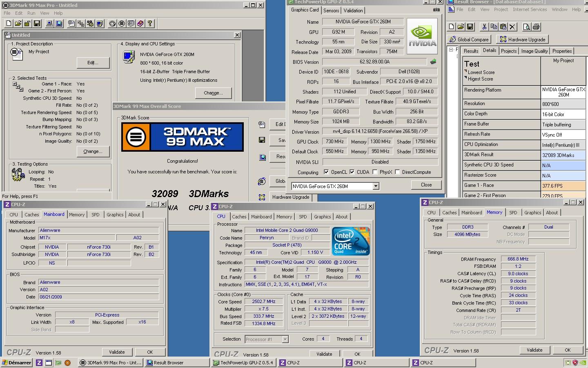The height and width of the screenshot is (368, 588).
Task: Open Internet Services menu in Result Browser
Action: (x=530, y=9)
